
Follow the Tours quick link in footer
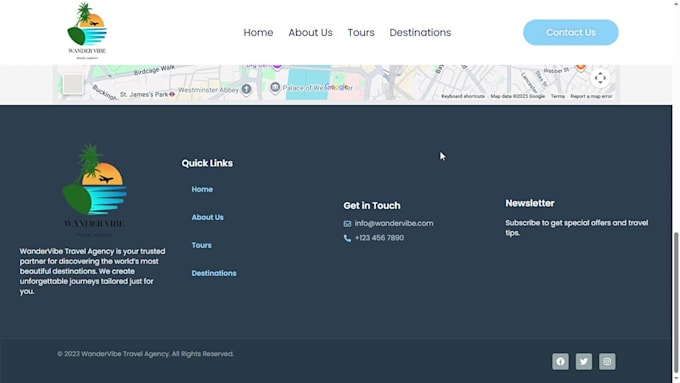pyautogui.click(x=202, y=245)
